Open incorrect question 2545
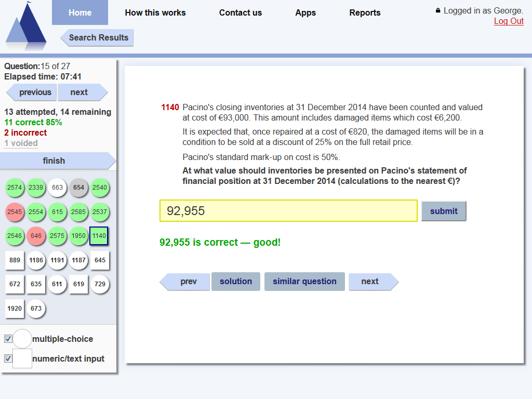This screenshot has width=532, height=399. point(15,212)
